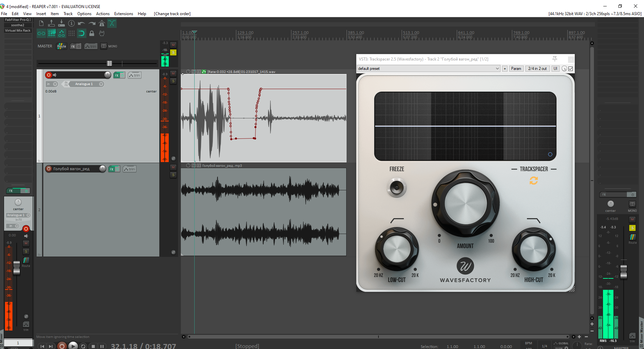Toggle envelope points move with items icon

[62, 33]
